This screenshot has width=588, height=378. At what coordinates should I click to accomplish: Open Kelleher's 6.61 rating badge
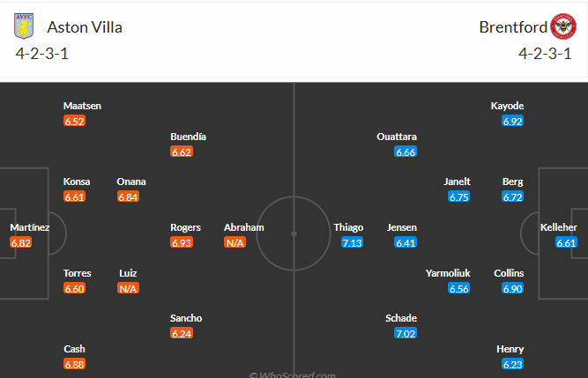(565, 242)
